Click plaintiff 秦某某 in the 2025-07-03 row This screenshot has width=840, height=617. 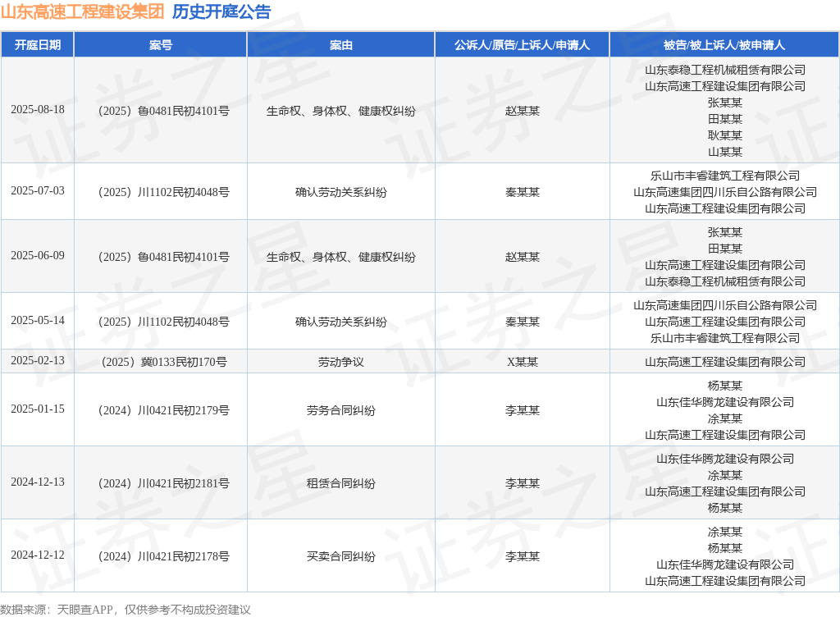pos(523,192)
